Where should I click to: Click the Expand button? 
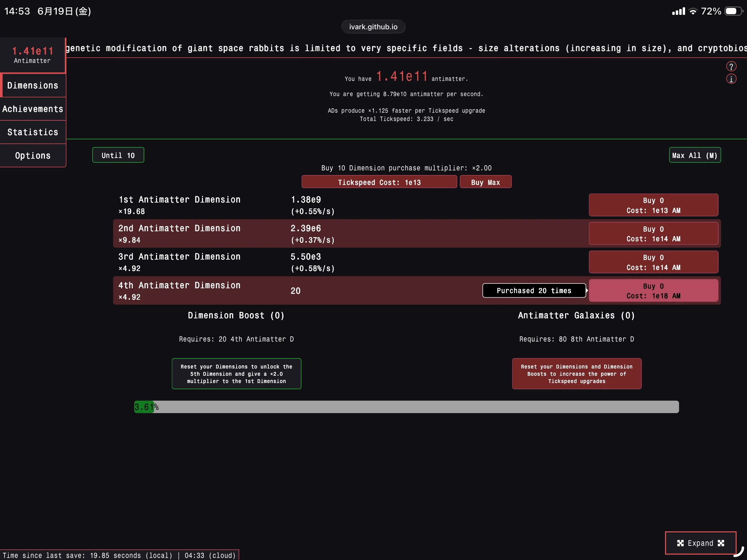(701, 543)
